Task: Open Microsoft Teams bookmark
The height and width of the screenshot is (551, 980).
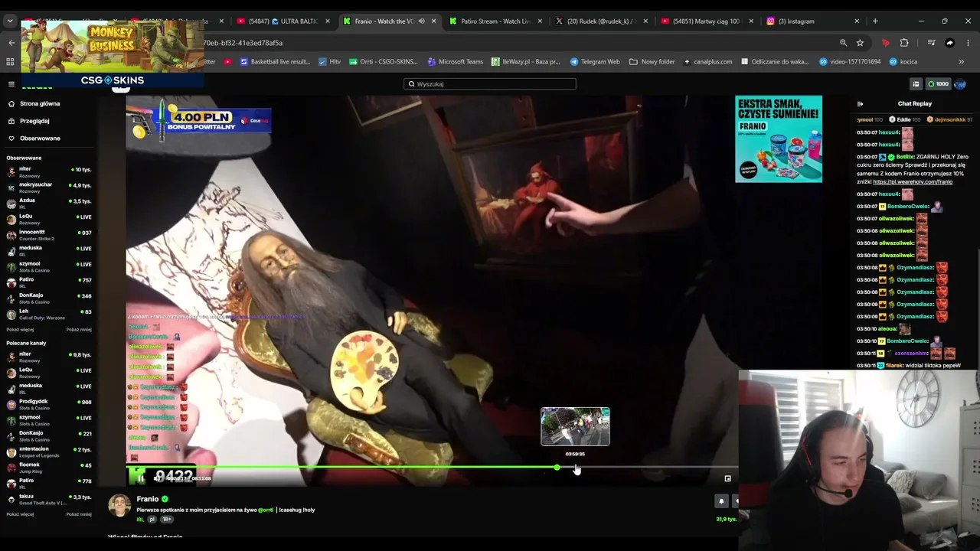Action: click(x=456, y=62)
